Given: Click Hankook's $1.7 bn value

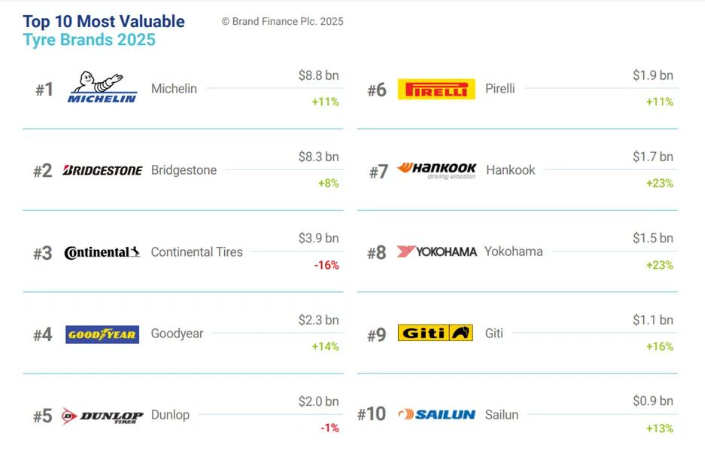Looking at the screenshot, I should click(x=653, y=157).
